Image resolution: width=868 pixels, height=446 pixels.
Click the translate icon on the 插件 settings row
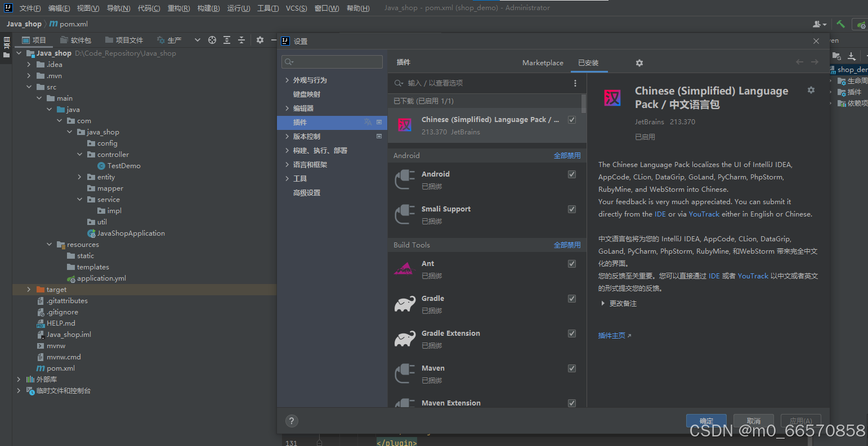368,122
